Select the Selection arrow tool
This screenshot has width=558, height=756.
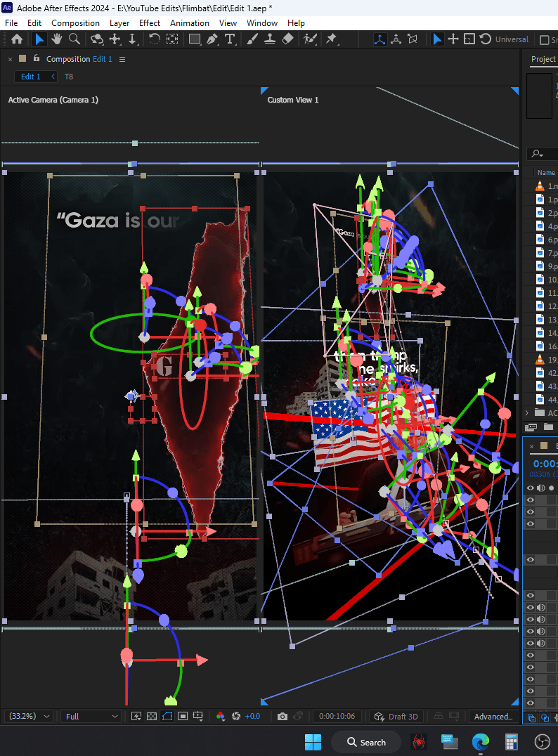(39, 39)
